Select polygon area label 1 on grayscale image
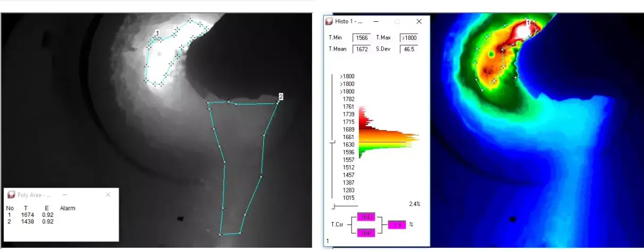Image resolution: width=644 pixels, height=252 pixels. click(157, 34)
